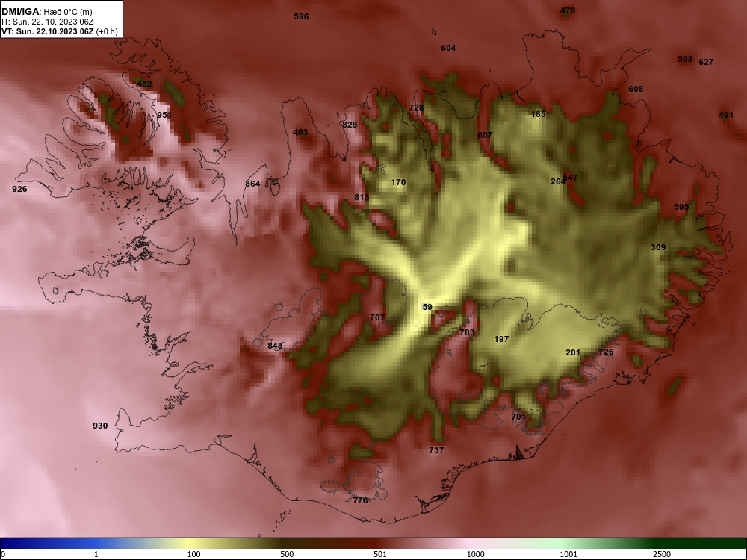Click the color scale at the 500 mark

pyautogui.click(x=287, y=554)
